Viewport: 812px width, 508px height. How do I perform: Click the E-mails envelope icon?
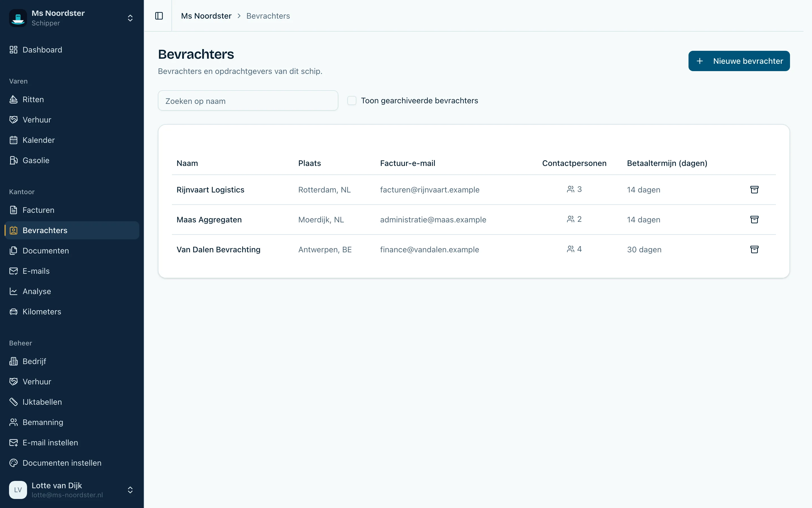pos(14,271)
